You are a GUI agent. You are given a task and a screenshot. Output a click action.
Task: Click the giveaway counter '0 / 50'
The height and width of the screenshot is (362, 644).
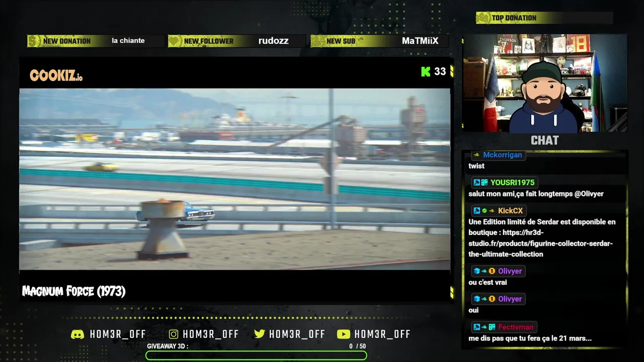tap(358, 346)
